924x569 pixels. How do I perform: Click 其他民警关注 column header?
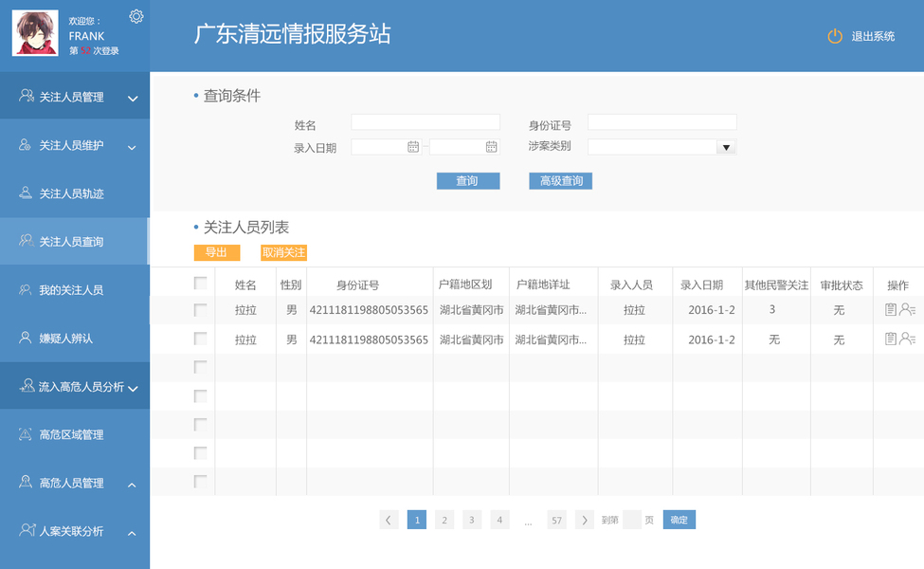point(776,285)
